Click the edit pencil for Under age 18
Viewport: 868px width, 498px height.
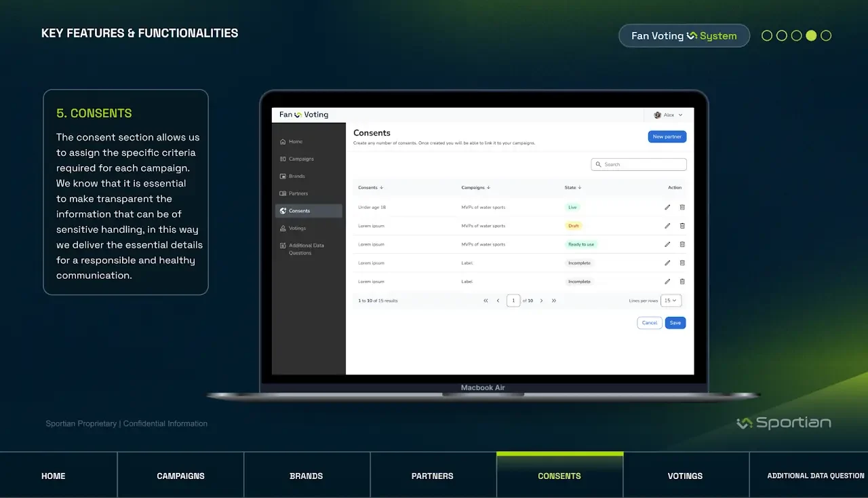(667, 207)
